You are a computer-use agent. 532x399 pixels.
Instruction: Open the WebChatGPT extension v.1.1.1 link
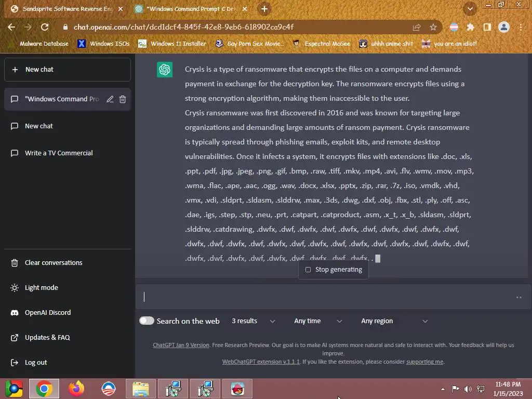pyautogui.click(x=261, y=362)
